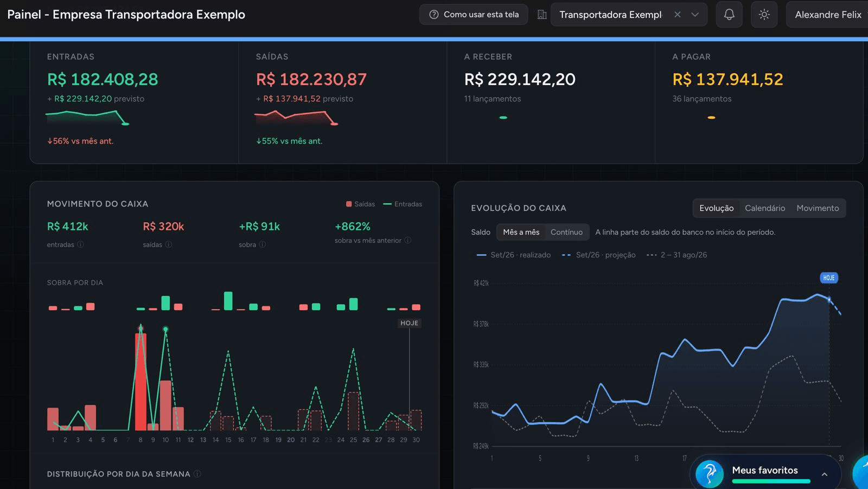Toggle 2 – 31 ago/26 legend line

[x=676, y=255]
